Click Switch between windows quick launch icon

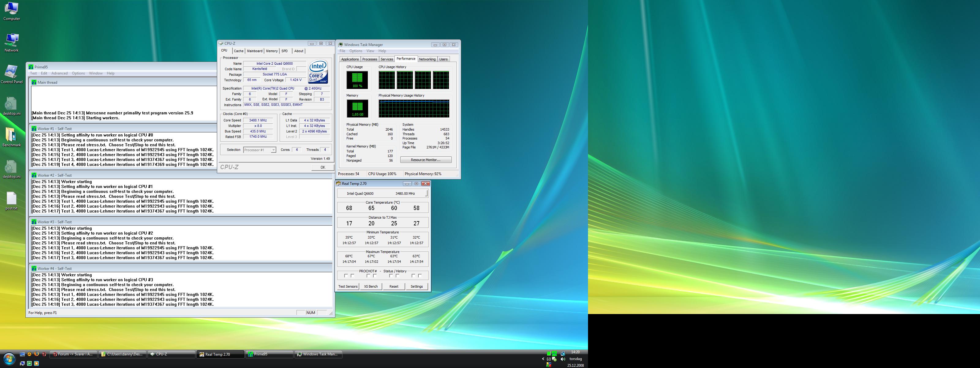click(22, 363)
